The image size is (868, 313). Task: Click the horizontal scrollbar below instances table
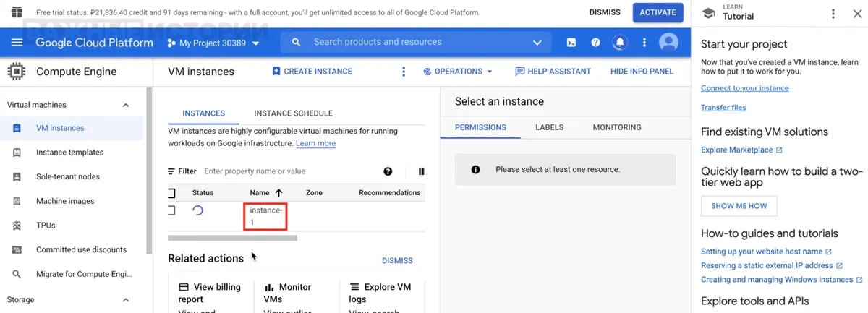(x=232, y=238)
